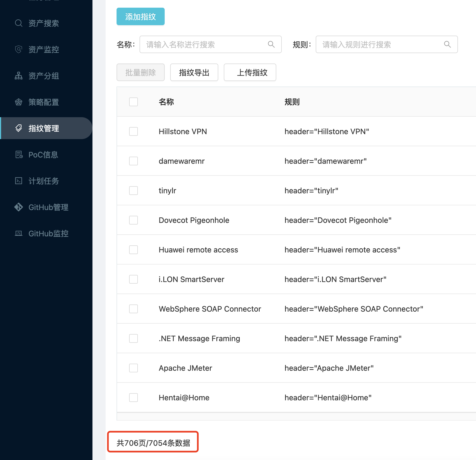Click the name cell Hillstone VPN

click(183, 131)
